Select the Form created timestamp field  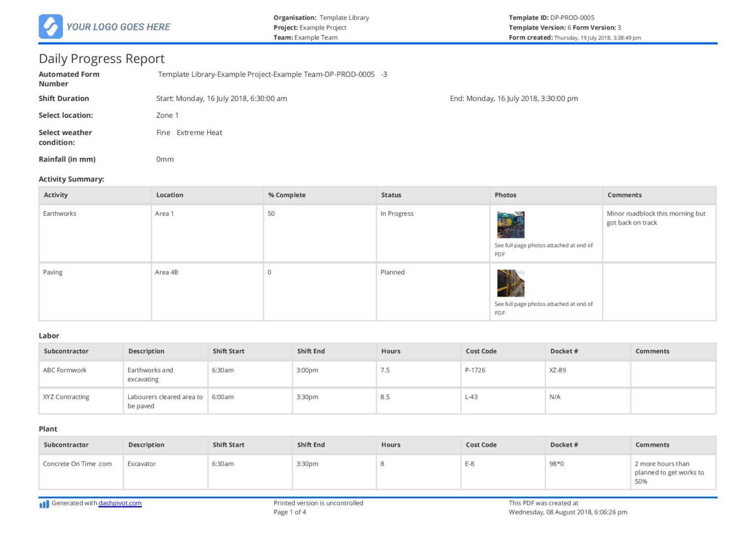coord(597,37)
